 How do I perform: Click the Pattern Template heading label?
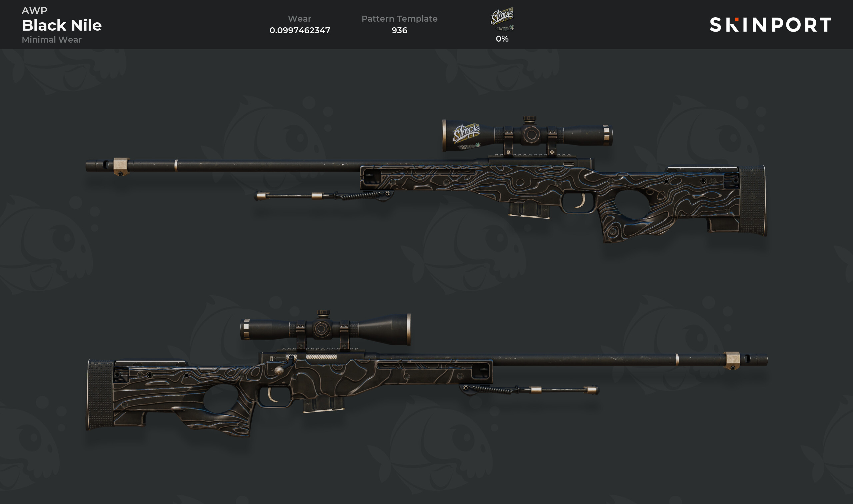click(399, 19)
